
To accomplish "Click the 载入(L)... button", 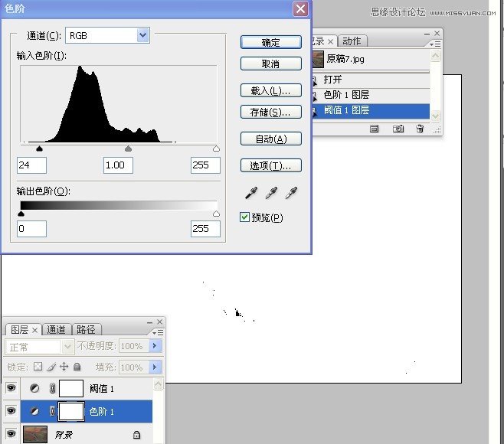I will coord(271,90).
